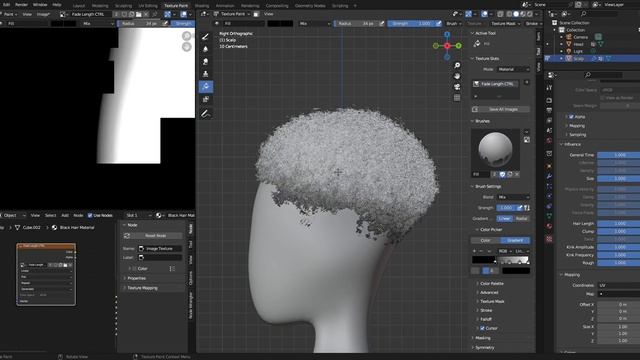Select the Smear tool in viewport toolbar
Viewport: 640px width, 360px height.
206,62
